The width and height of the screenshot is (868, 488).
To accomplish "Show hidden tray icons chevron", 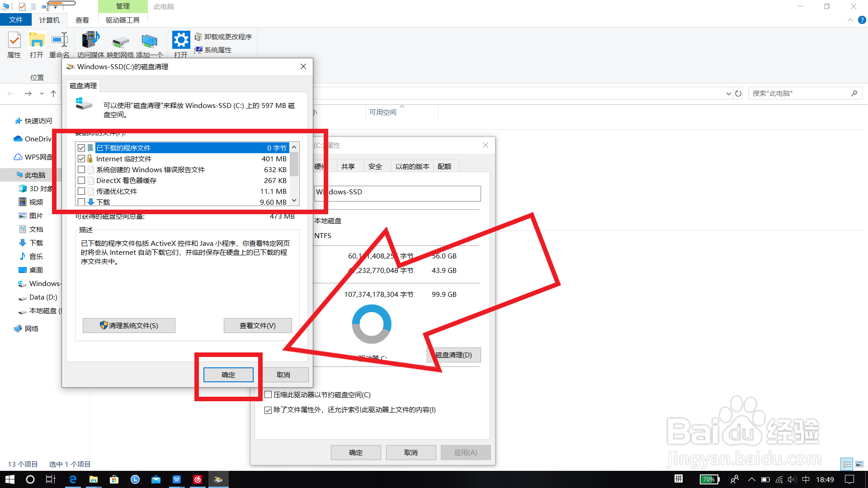I will [x=751, y=479].
